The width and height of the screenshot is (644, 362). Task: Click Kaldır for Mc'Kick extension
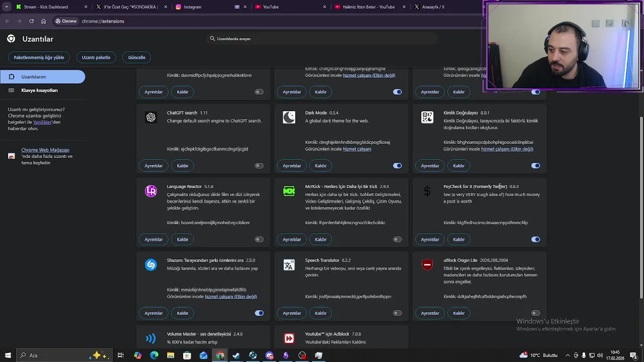coord(320,239)
